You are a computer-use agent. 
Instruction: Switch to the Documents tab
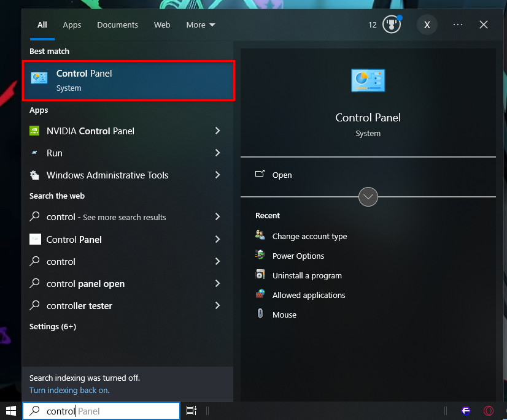tap(117, 25)
